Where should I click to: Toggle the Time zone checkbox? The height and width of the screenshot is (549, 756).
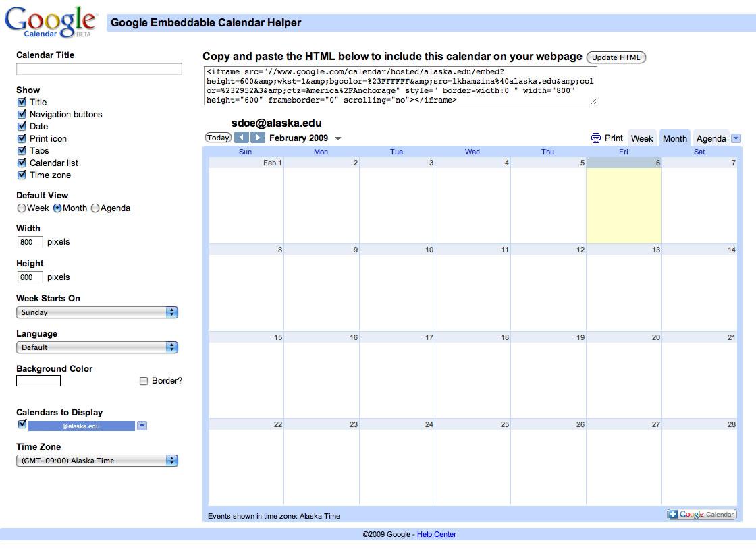(x=22, y=175)
